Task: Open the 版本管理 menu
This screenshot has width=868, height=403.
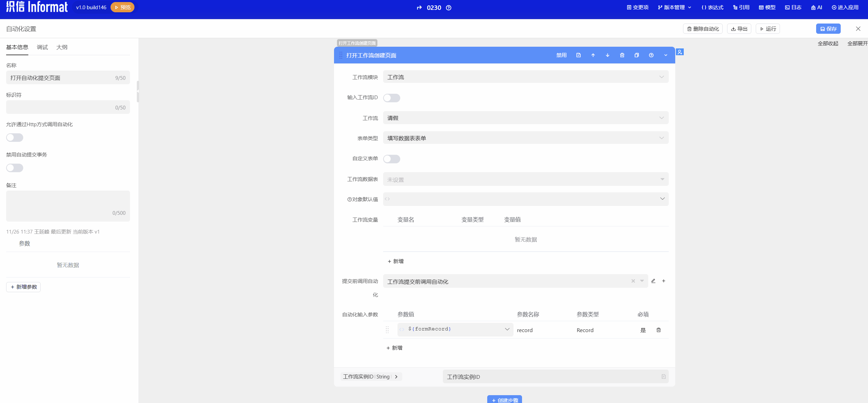Action: pos(675,8)
